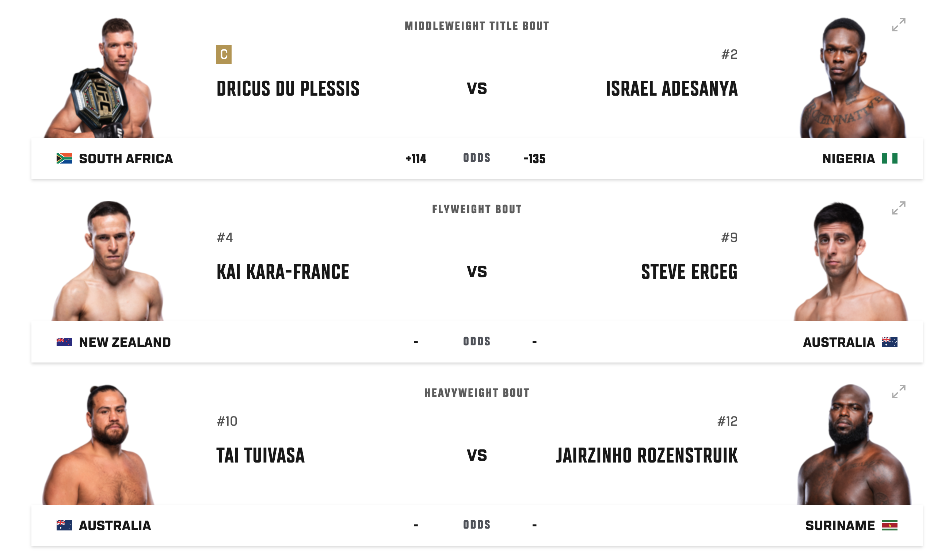Click Steve Erceg's Australia flag icon
The image size is (949, 560).
[889, 342]
